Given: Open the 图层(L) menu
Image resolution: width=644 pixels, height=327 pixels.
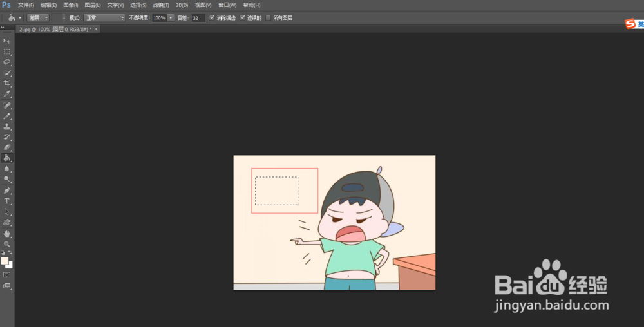Looking at the screenshot, I should [92, 5].
